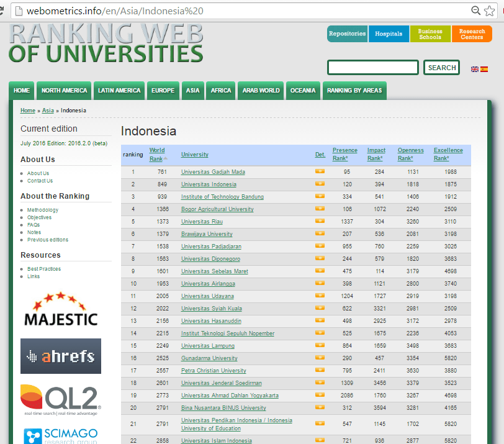This screenshot has width=504, height=444.
Task: Open details icon for Universitas Gadjah Mada
Action: (320, 171)
